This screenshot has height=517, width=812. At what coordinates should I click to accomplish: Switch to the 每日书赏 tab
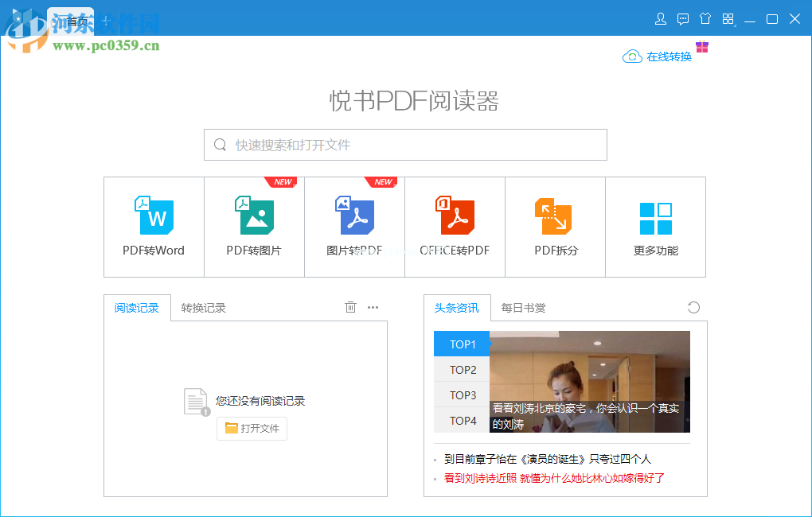523,308
